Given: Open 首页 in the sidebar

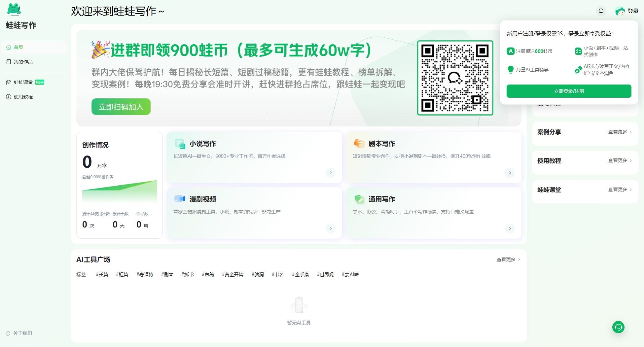Looking at the screenshot, I should [18, 47].
